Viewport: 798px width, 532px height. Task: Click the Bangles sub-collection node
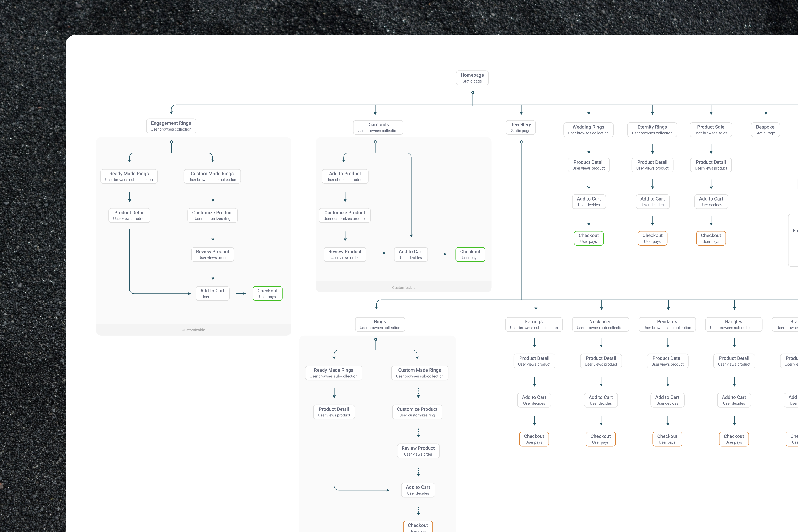click(x=734, y=324)
